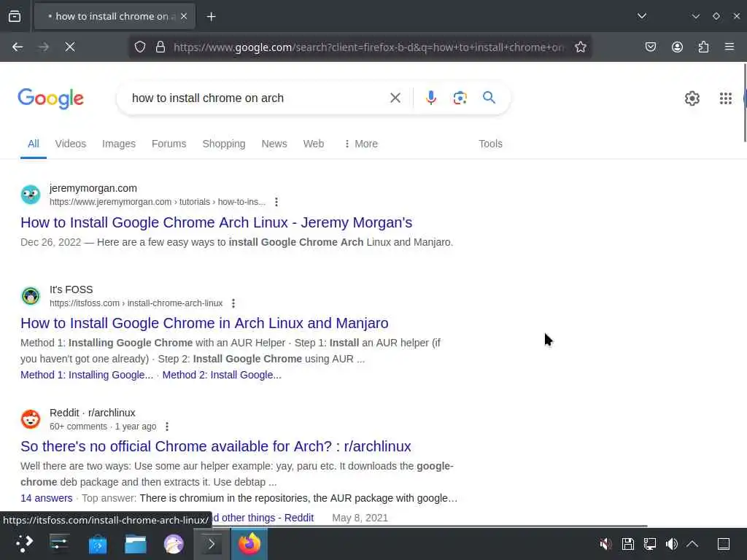The height and width of the screenshot is (560, 747).
Task: Open the muted audio tray indicator
Action: tap(605, 544)
